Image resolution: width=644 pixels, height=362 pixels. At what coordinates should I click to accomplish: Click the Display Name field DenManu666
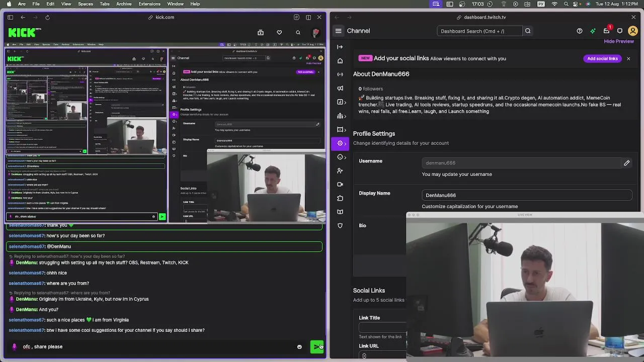(527, 195)
